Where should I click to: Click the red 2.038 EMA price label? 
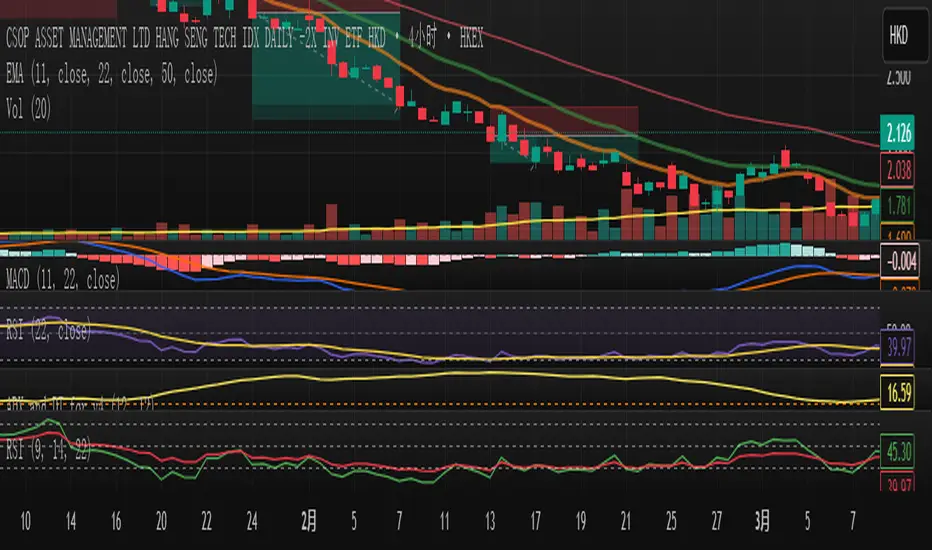click(x=897, y=170)
